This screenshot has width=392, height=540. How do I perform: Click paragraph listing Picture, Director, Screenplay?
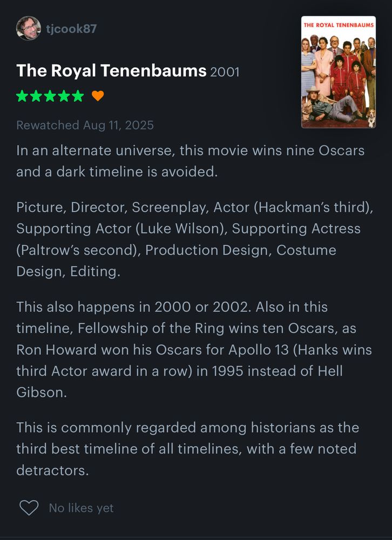click(194, 239)
